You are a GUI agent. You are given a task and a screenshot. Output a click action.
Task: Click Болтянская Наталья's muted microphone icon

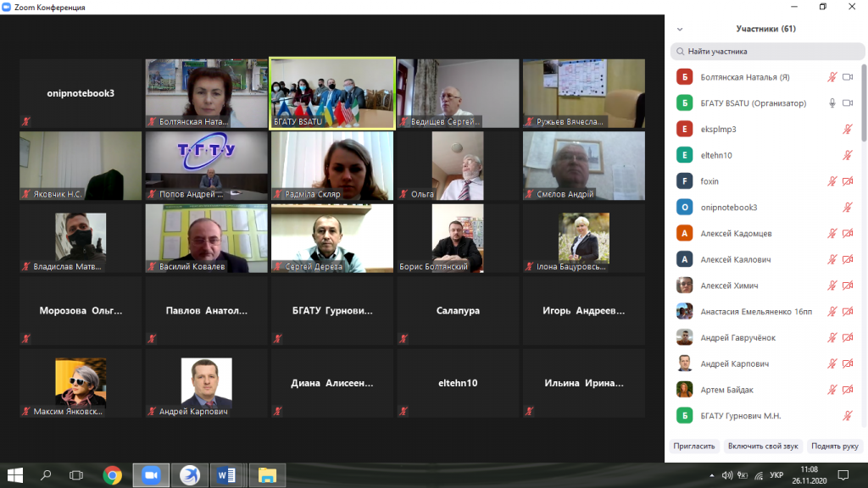pos(832,77)
